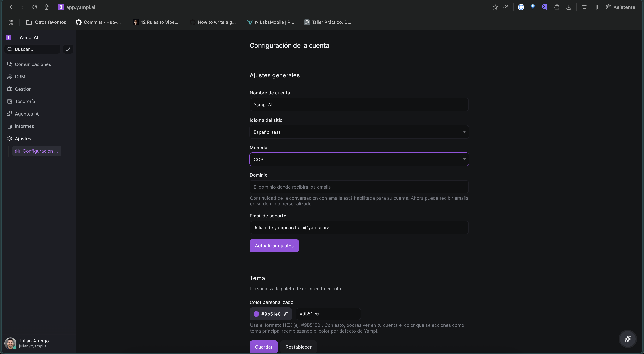The height and width of the screenshot is (354, 644).
Task: Click the Ajustes gear icon
Action: [10, 138]
